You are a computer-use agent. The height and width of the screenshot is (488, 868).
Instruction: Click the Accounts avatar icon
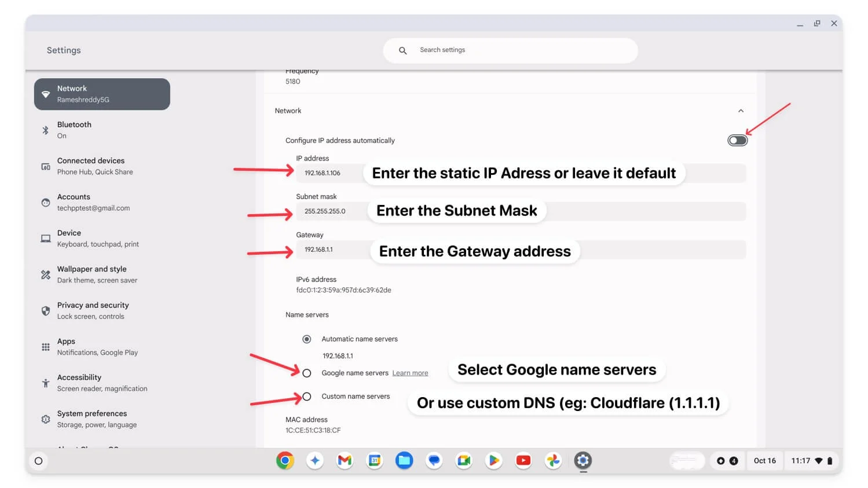tap(46, 203)
